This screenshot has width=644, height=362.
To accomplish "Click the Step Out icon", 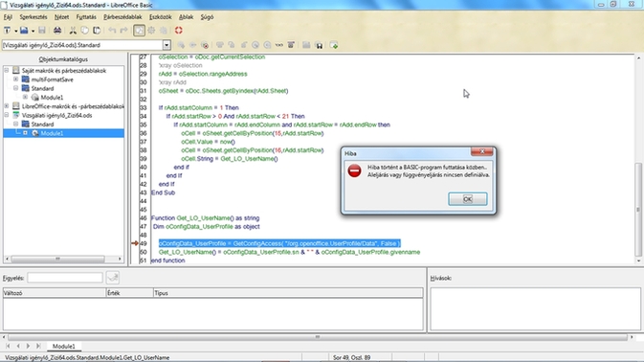I will click(244, 45).
